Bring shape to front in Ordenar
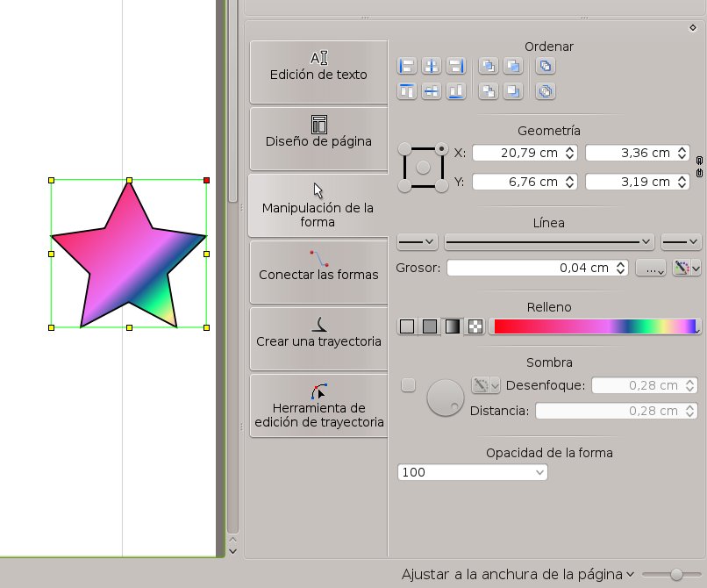The width and height of the screenshot is (707, 588). click(489, 66)
